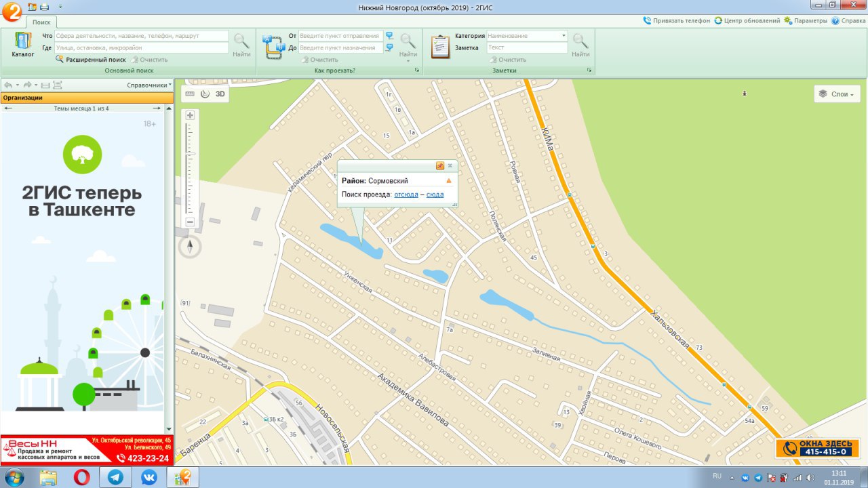This screenshot has width=868, height=488.
Task: Click the отсюда route link
Action: (x=406, y=195)
